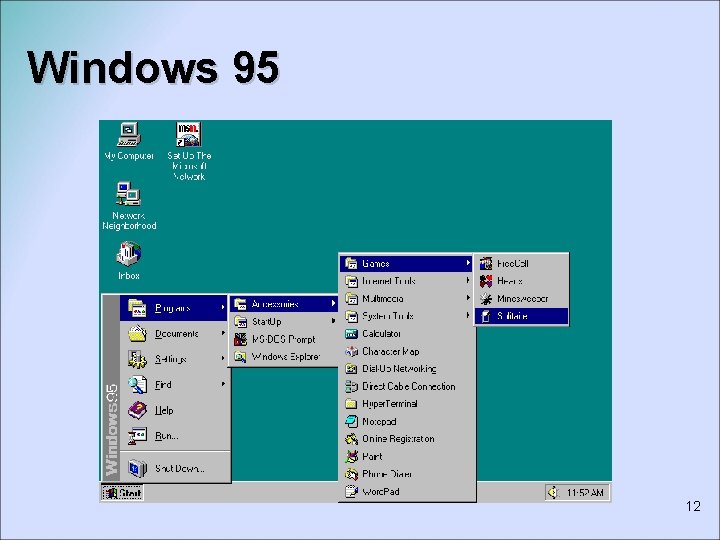Expand the Games submenu arrow

(x=468, y=263)
